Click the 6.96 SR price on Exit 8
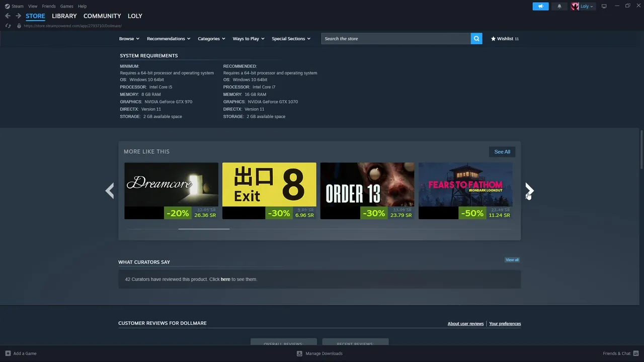The height and width of the screenshot is (362, 644). (x=304, y=215)
